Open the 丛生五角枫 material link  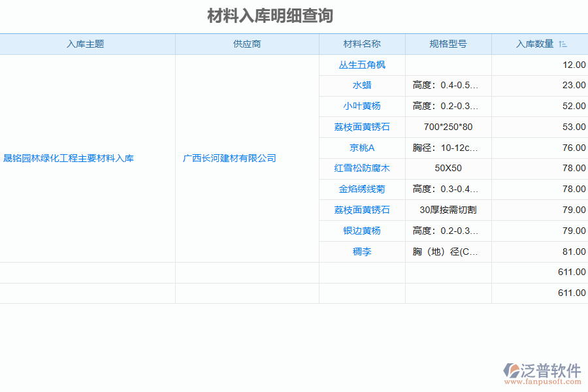(x=361, y=65)
